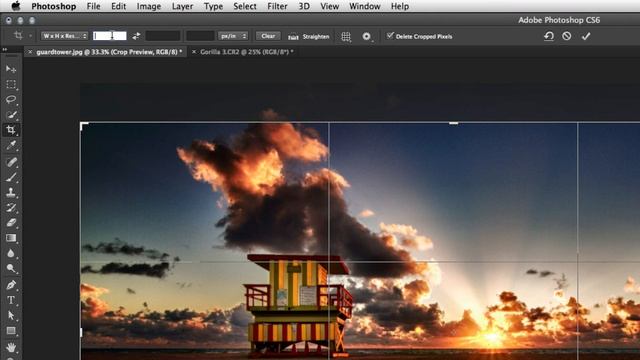Select the Eyedropper tool
640x360 pixels.
click(11, 146)
